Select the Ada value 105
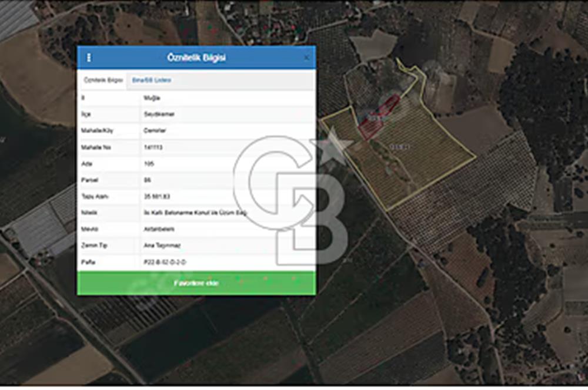Viewport: 588px width, 390px height. point(149,164)
